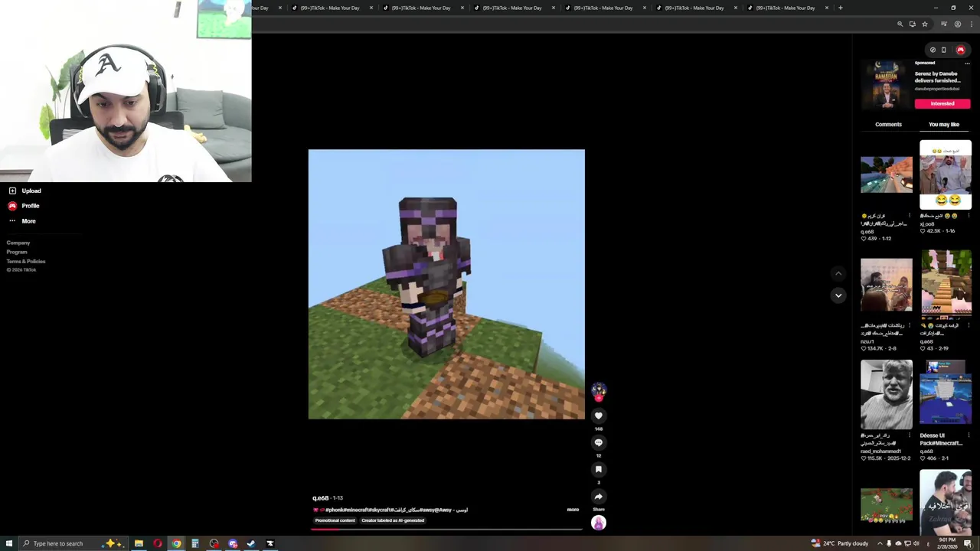The image size is (980, 551).
Task: Open recommended video with 439 likes
Action: click(887, 174)
